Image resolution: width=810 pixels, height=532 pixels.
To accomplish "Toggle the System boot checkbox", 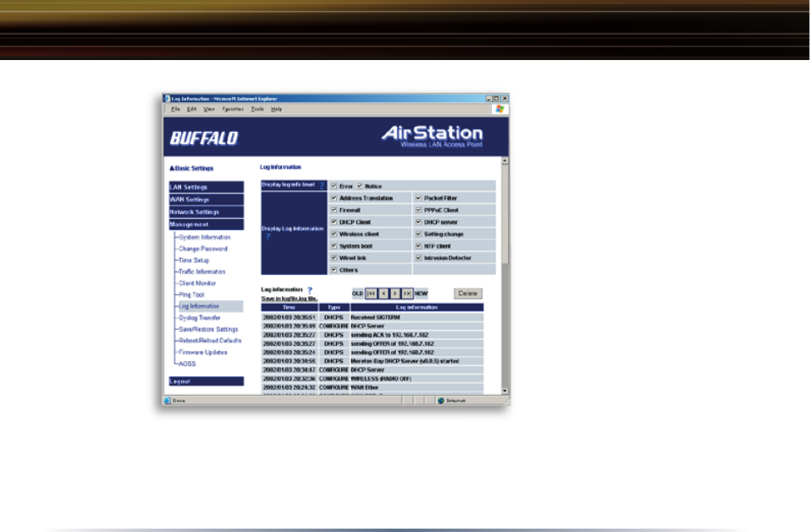I will click(333, 245).
